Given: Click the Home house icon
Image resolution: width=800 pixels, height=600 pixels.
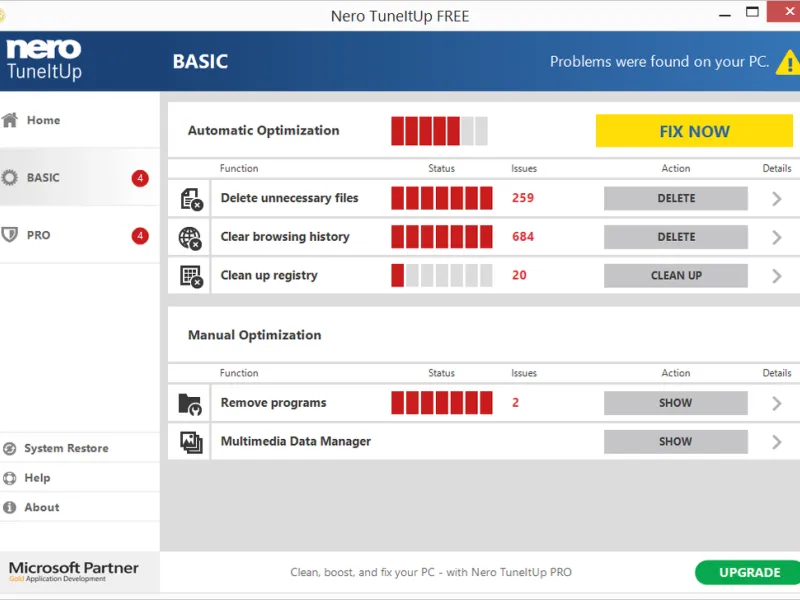Looking at the screenshot, I should pos(10,120).
